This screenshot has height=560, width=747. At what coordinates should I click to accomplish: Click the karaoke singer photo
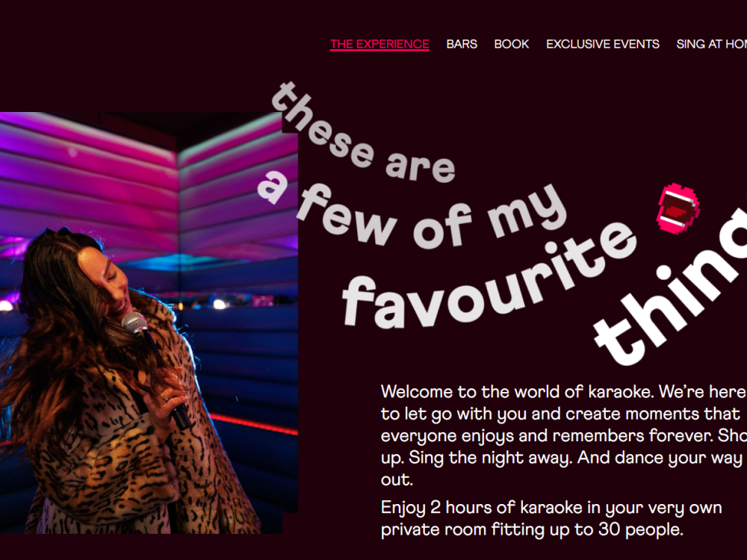point(149,323)
